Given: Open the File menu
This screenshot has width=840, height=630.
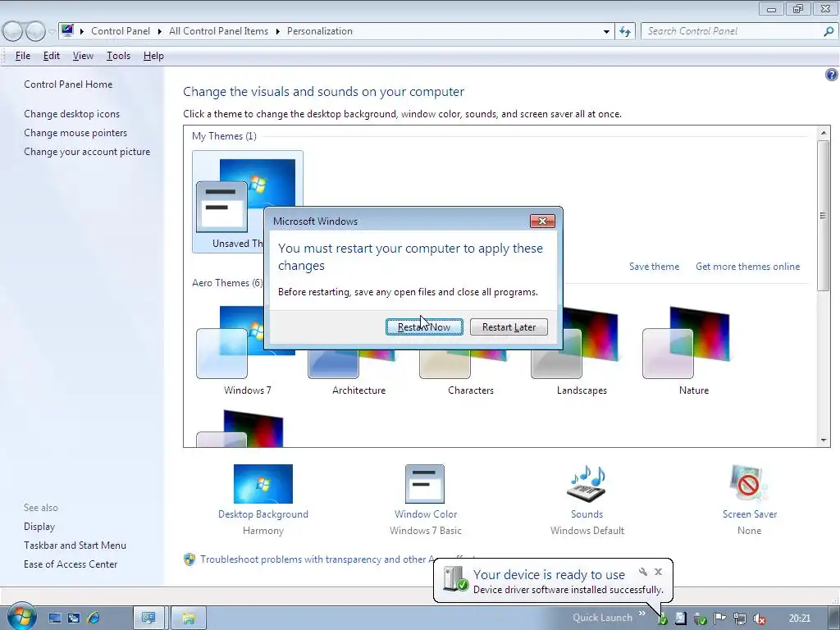Looking at the screenshot, I should tap(22, 56).
